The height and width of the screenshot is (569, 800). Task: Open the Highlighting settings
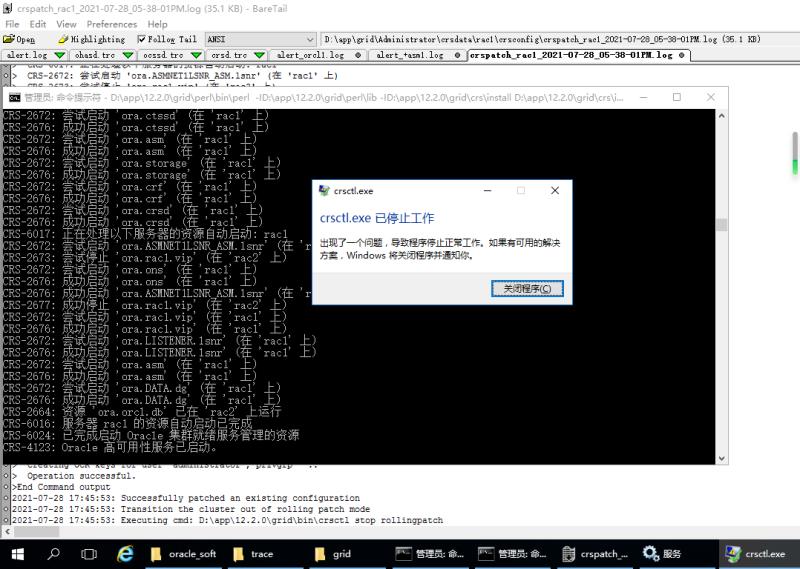click(x=91, y=39)
